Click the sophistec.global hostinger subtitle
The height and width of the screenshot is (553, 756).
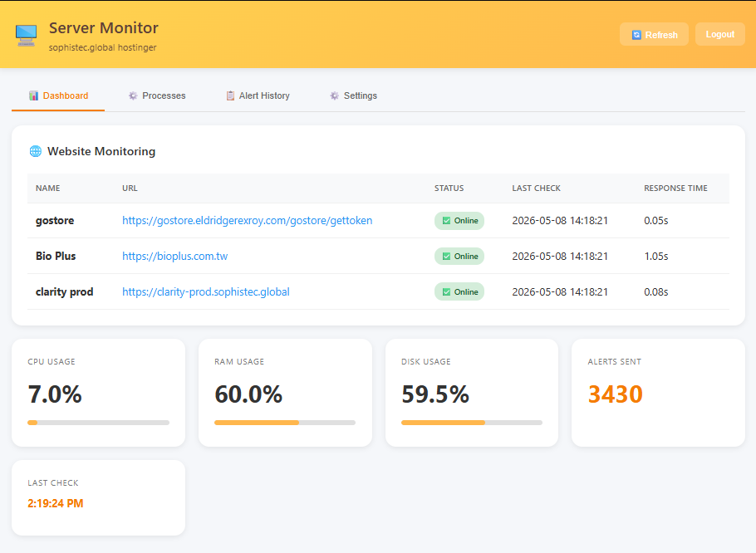[103, 47]
